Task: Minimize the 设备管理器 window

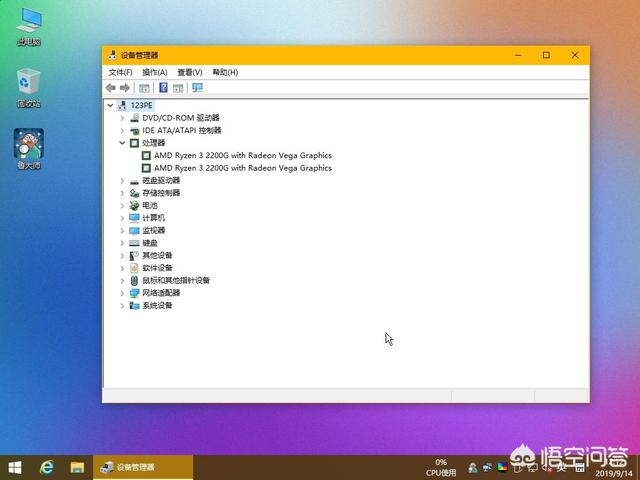Action: pos(518,55)
